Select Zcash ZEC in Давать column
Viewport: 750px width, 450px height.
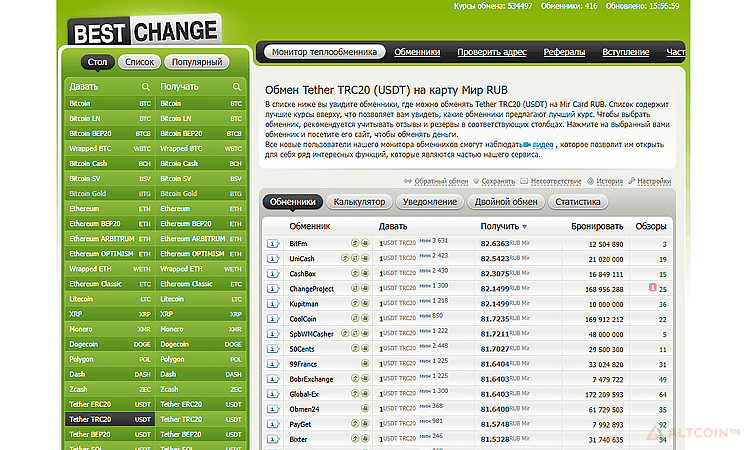click(110, 389)
